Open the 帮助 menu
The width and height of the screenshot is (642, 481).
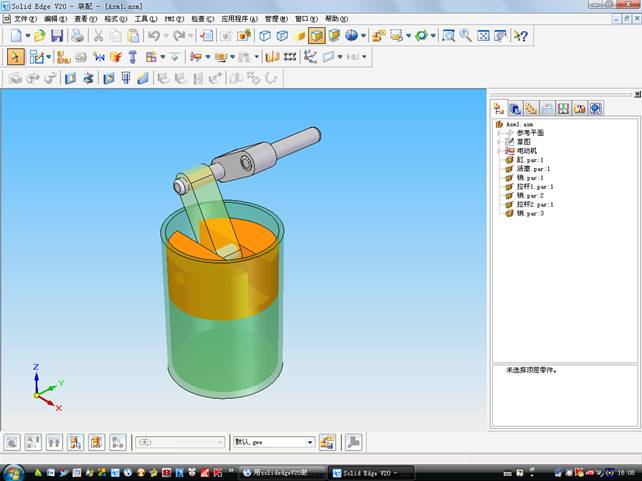click(336, 19)
